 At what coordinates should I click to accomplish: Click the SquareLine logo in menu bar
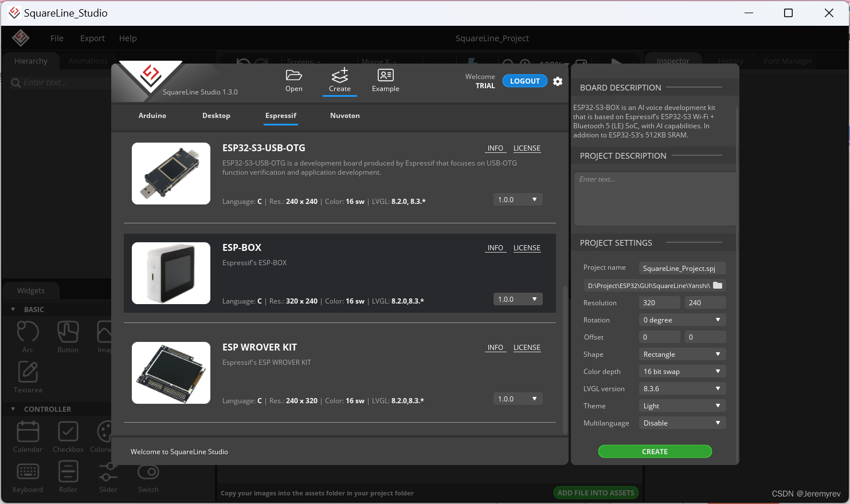click(x=21, y=38)
